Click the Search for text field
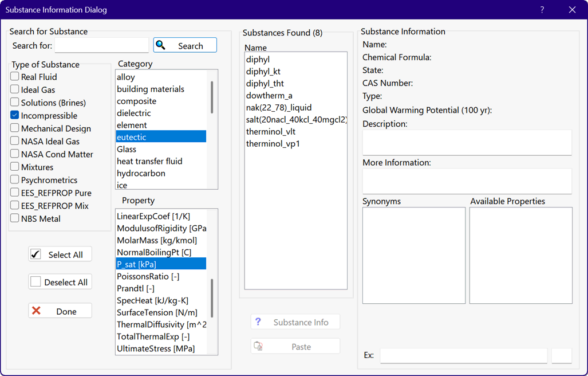 pos(101,46)
